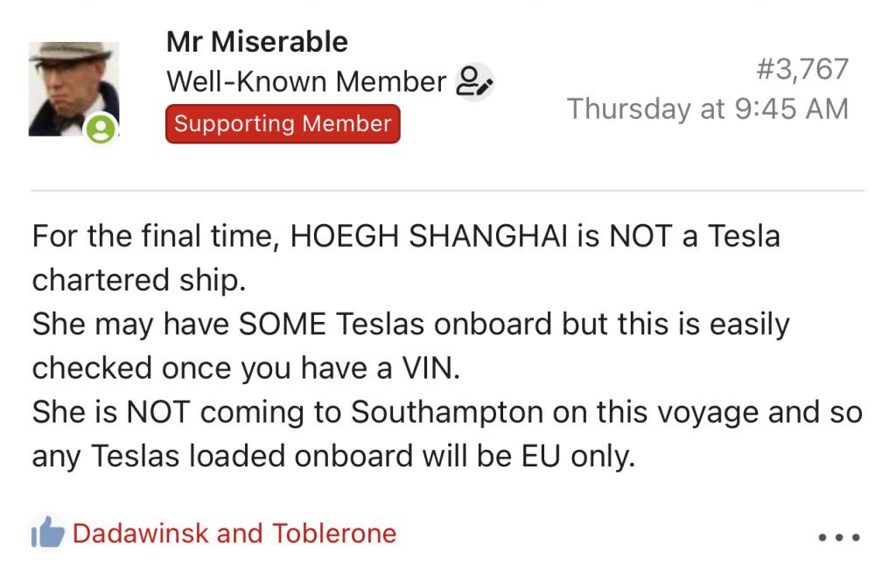This screenshot has height=588, width=896.
Task: Click the blue thumbs-up like icon
Action: point(46,532)
